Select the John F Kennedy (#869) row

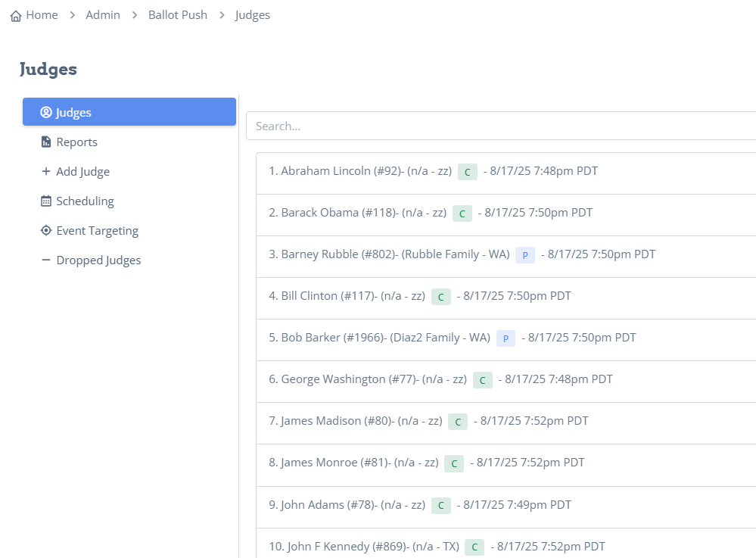point(506,544)
